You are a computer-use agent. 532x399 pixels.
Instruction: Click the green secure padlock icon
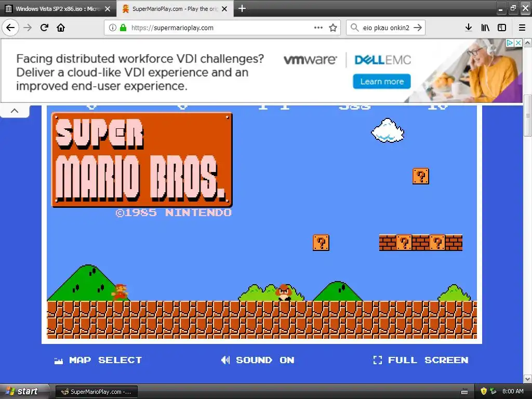point(123,28)
